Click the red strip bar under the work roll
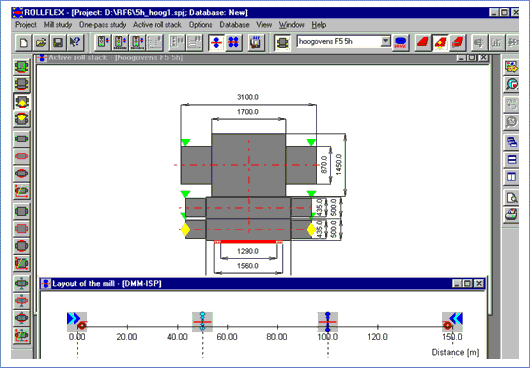Image resolution: width=530 pixels, height=368 pixels. (x=248, y=242)
